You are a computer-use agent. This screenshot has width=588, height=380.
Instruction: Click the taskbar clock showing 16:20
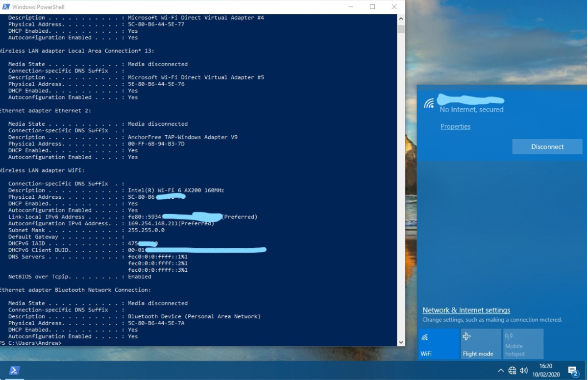545,366
